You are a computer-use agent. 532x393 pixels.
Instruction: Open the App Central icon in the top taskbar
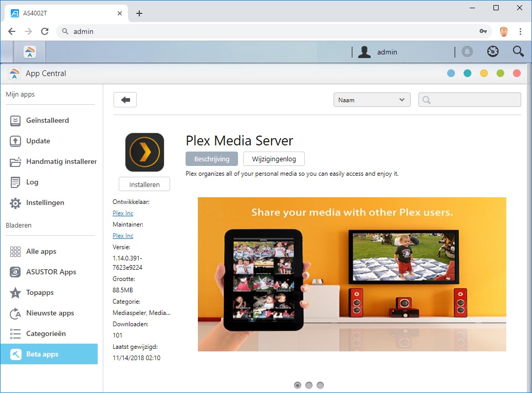[x=30, y=52]
